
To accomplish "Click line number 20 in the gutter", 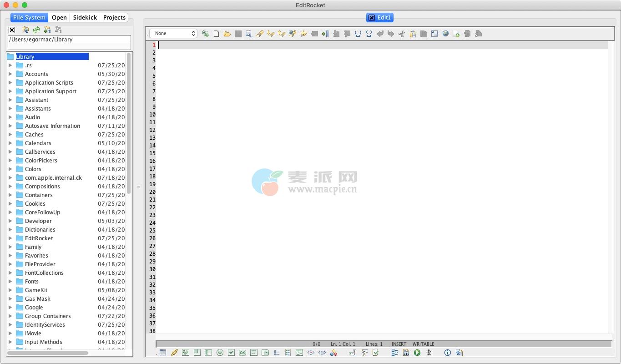I will [152, 192].
